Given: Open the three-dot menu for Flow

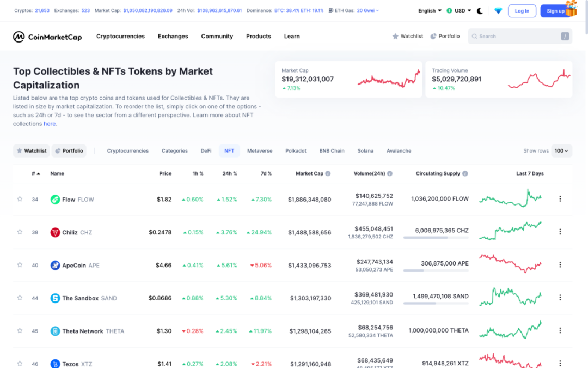Looking at the screenshot, I should click(x=560, y=198).
